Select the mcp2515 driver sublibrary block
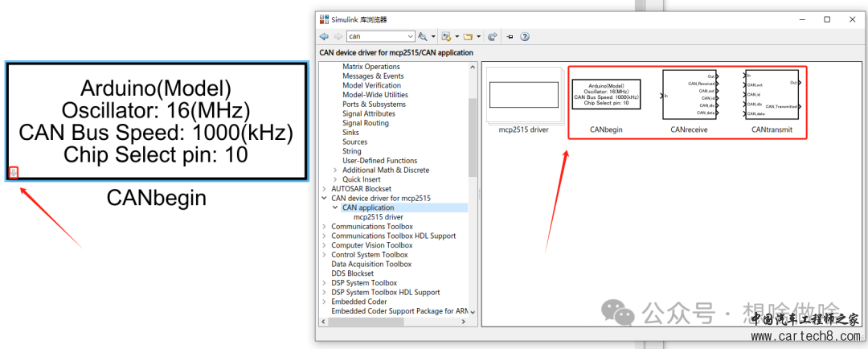 524,95
